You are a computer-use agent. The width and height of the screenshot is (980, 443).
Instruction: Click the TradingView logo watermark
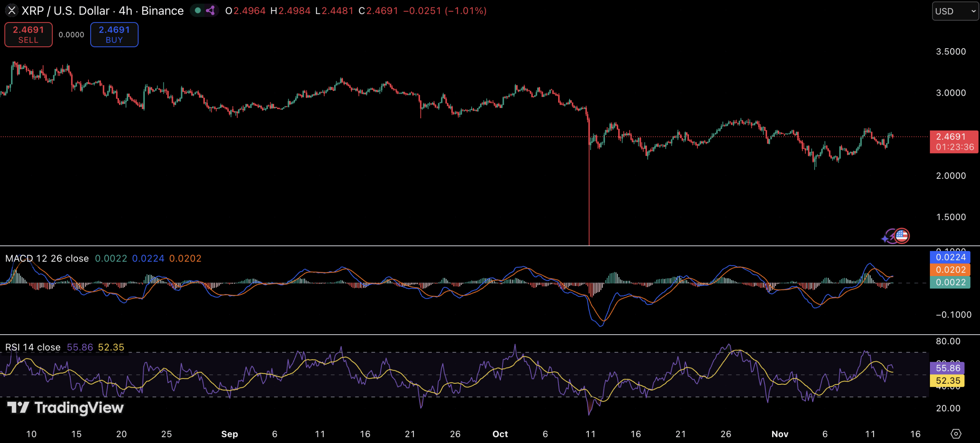click(66, 407)
